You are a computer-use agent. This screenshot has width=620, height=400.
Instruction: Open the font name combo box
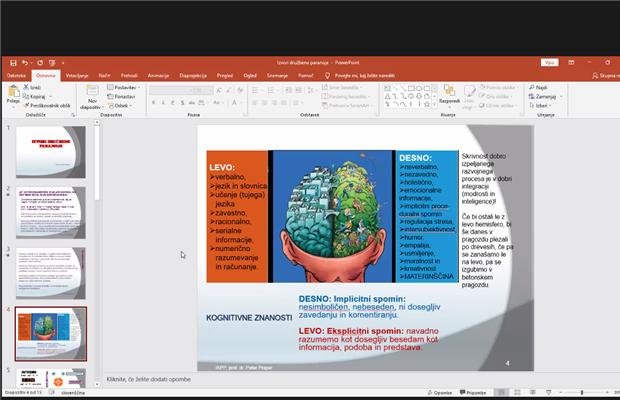tap(172, 91)
